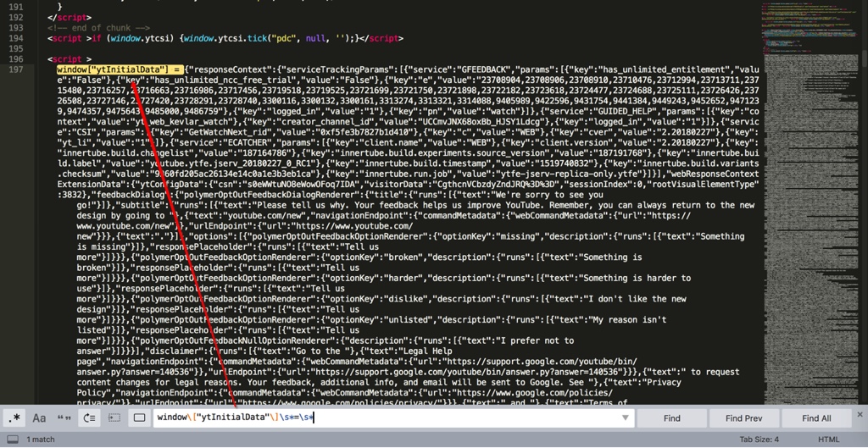Click the "GFEEDBACK" service value
Image resolution: width=868 pixels, height=448 pixels.
486,69
